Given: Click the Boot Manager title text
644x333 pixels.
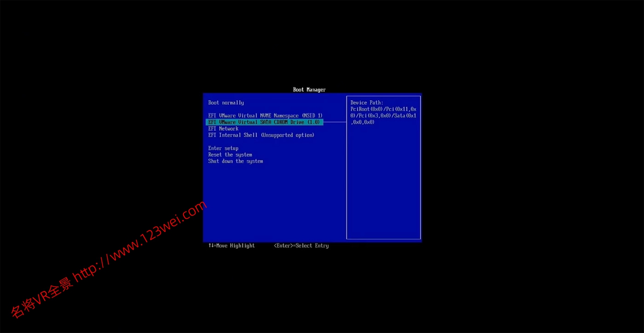Looking at the screenshot, I should click(309, 89).
